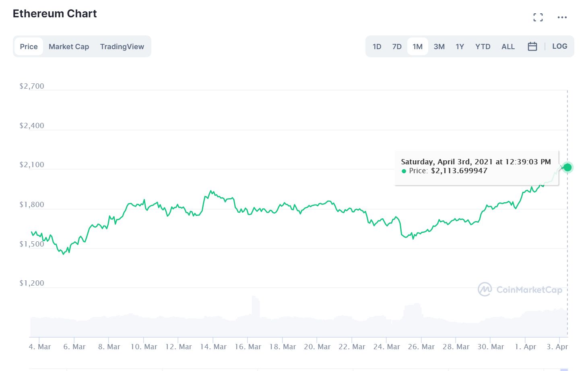Open fullscreen chart view icon

538,17
